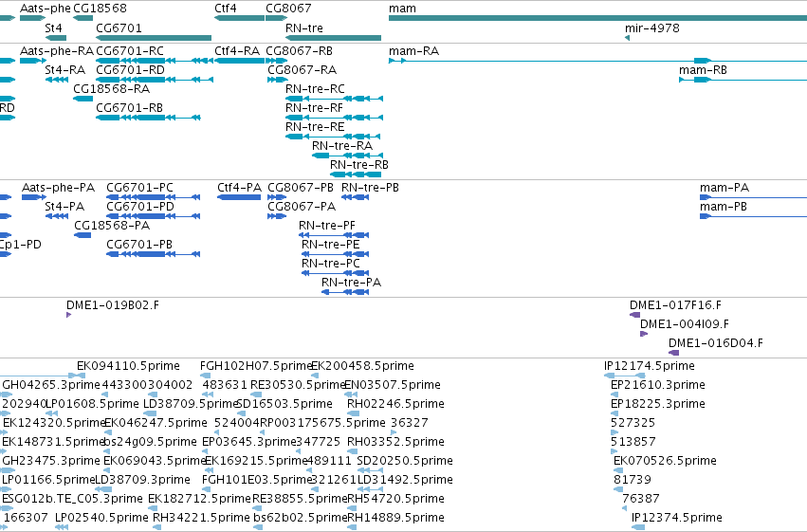
Task: Select transcript RN-tre-RF
Action: (334, 118)
